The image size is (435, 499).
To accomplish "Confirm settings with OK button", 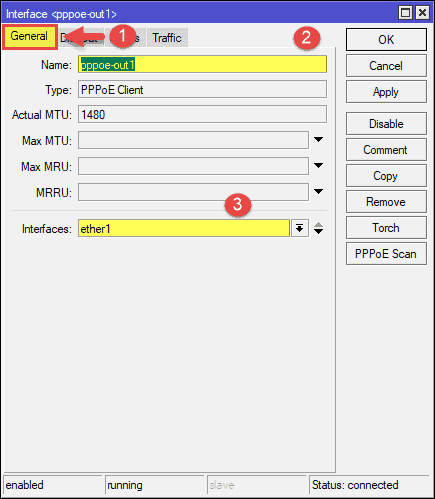I will [386, 40].
